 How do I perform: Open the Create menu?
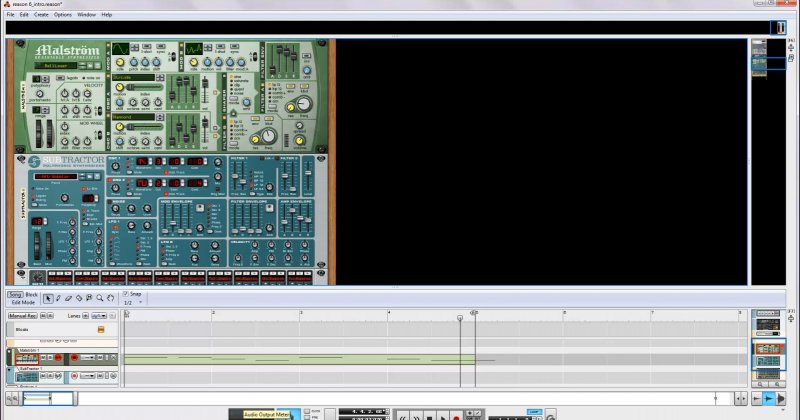(x=41, y=15)
